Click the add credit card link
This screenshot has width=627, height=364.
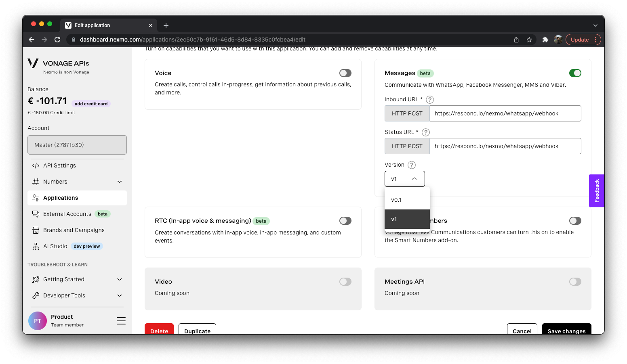(x=91, y=104)
